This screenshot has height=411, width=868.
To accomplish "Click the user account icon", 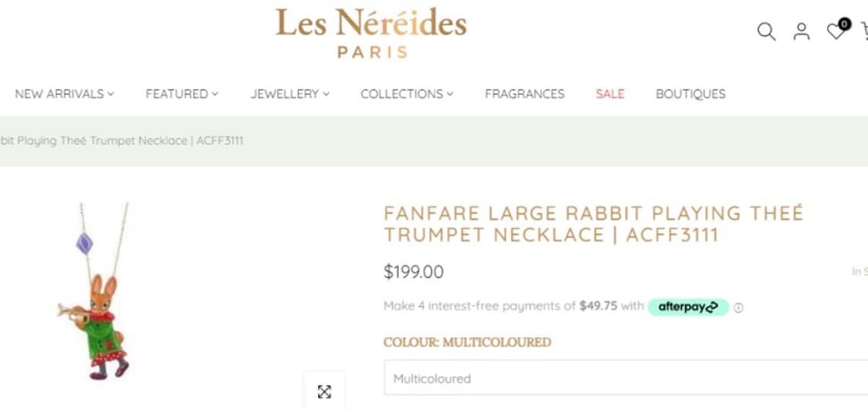I will [x=802, y=32].
